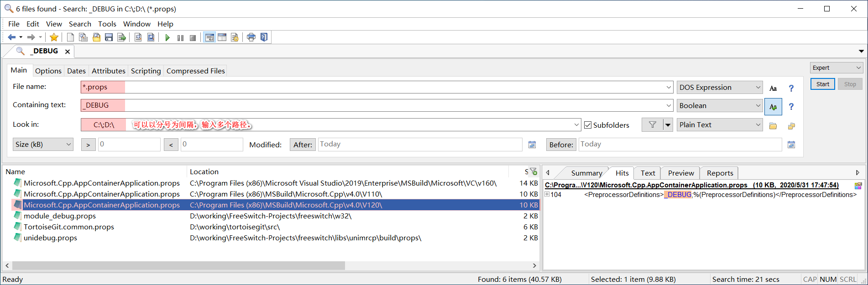Viewport: 868px width, 285px height.
Task: Open the Size (kB) units dropdown
Action: coord(43,144)
